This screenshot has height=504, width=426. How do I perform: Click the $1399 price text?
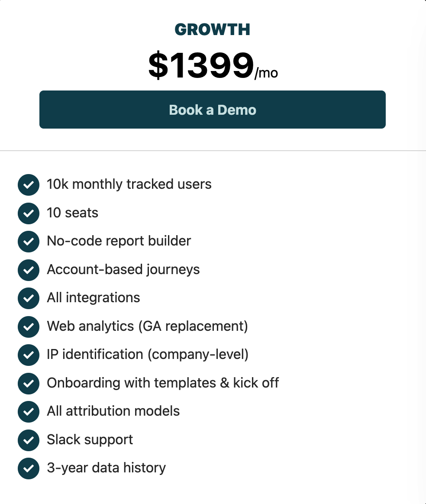[x=201, y=65]
